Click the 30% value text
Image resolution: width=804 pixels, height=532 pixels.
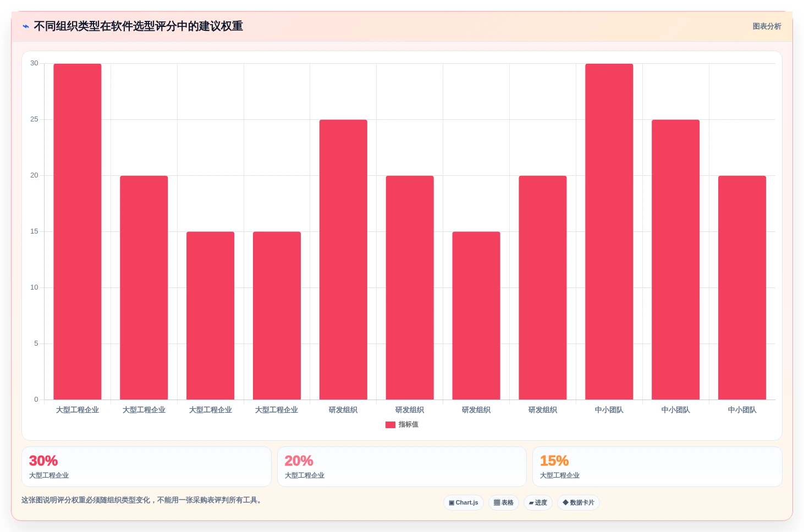click(43, 461)
